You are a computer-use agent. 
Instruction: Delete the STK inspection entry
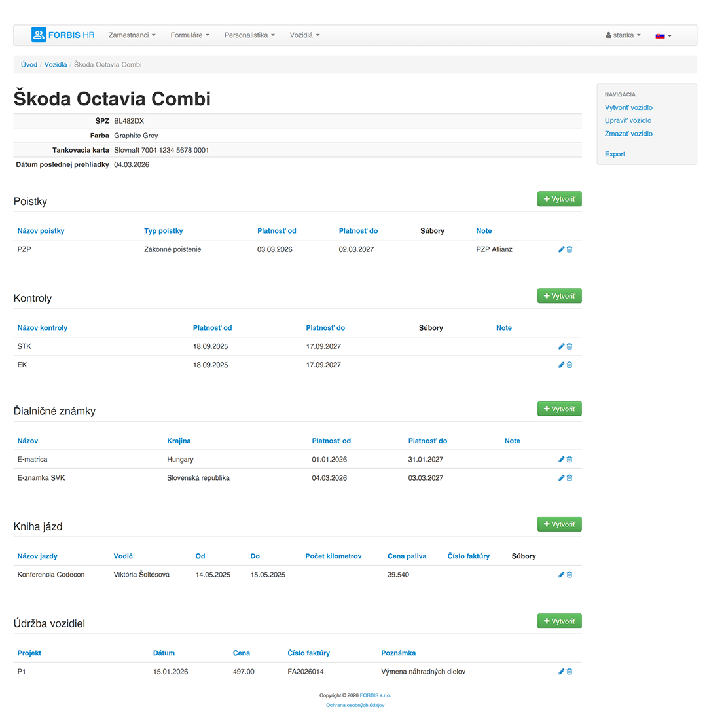(570, 346)
